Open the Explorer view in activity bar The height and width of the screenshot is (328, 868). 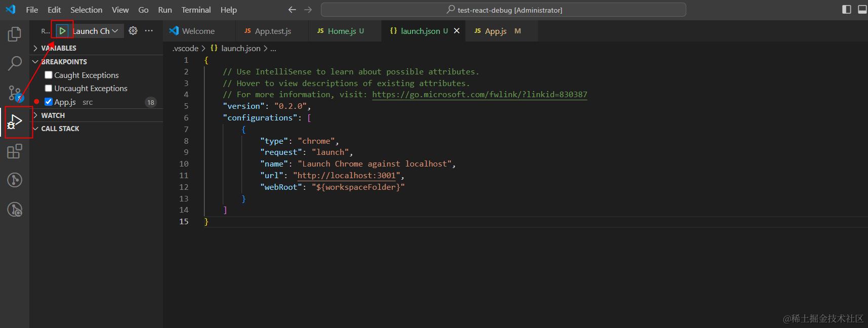14,34
